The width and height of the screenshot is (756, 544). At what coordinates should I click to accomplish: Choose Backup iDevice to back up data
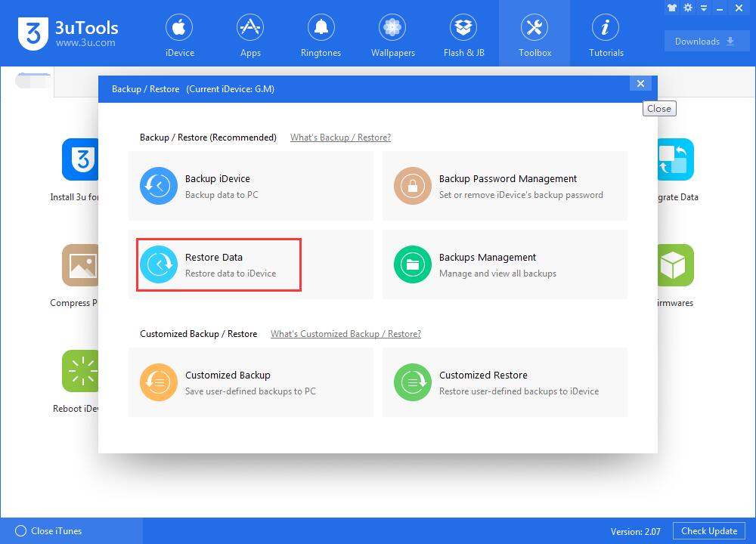[x=251, y=186]
